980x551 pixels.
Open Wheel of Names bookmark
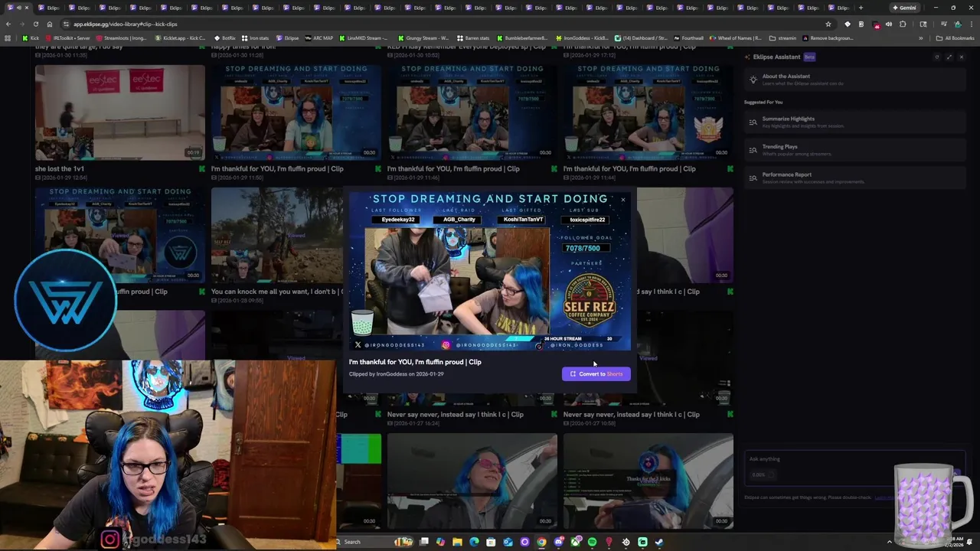(736, 37)
